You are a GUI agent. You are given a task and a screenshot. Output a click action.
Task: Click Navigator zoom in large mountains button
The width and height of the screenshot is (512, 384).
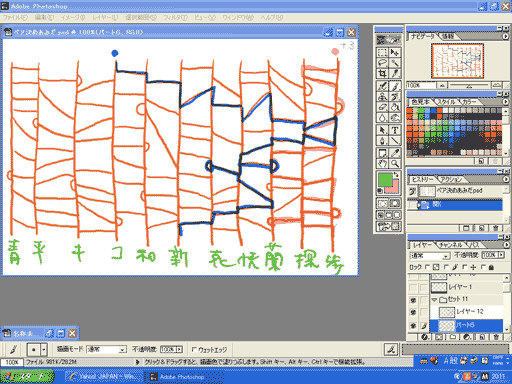[x=497, y=85]
